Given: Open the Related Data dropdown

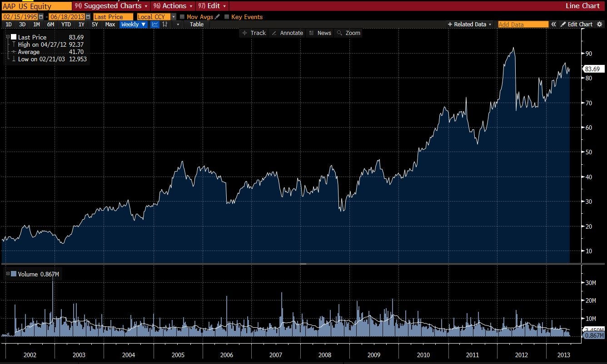Looking at the screenshot, I should click(x=470, y=25).
